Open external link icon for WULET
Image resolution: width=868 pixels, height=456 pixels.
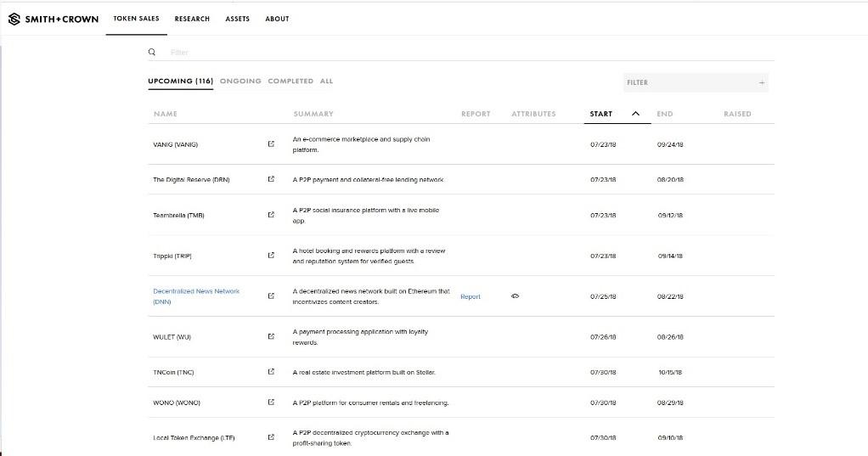(271, 336)
